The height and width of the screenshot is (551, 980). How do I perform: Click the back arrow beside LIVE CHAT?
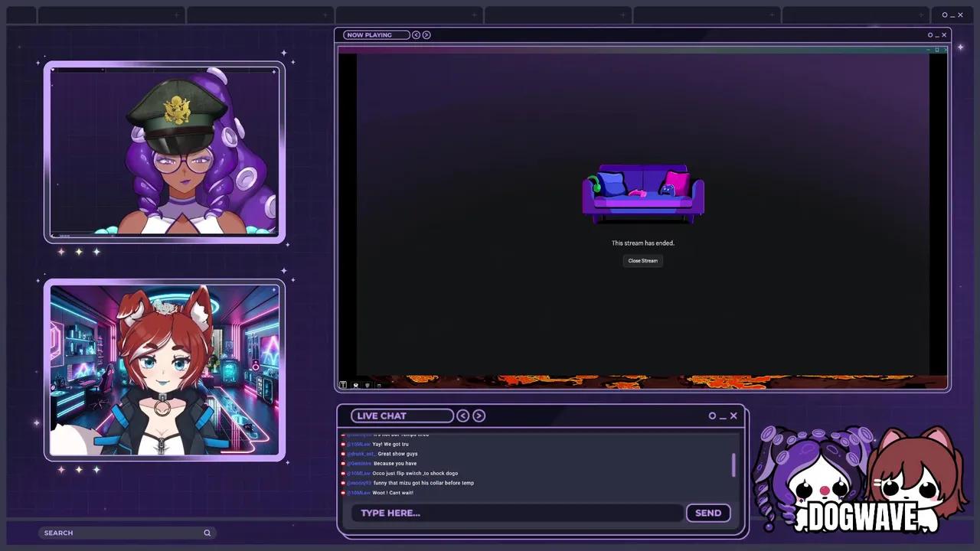point(462,416)
